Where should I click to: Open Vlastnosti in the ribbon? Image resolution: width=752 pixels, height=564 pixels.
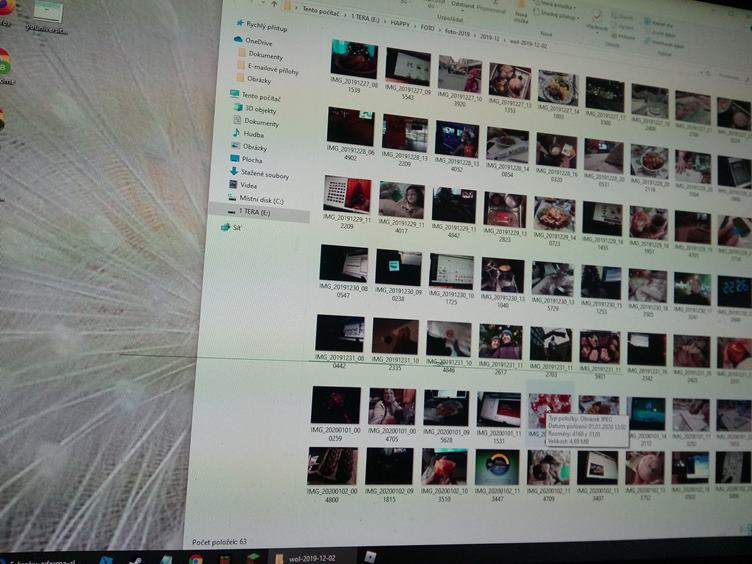596,22
